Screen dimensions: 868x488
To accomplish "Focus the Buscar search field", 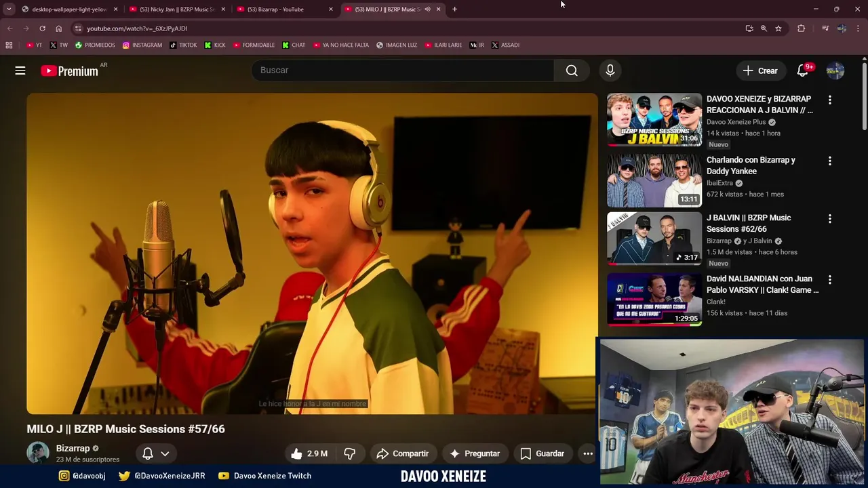I will coord(403,70).
